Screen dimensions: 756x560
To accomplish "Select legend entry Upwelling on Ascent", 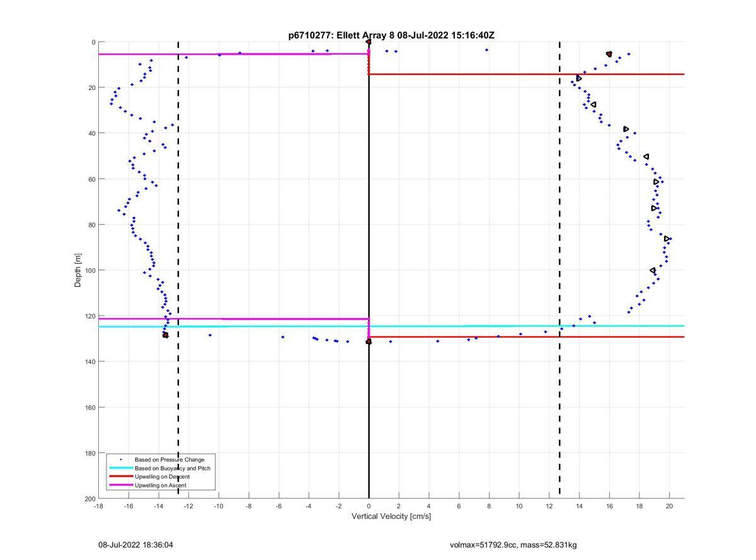I will [x=161, y=486].
